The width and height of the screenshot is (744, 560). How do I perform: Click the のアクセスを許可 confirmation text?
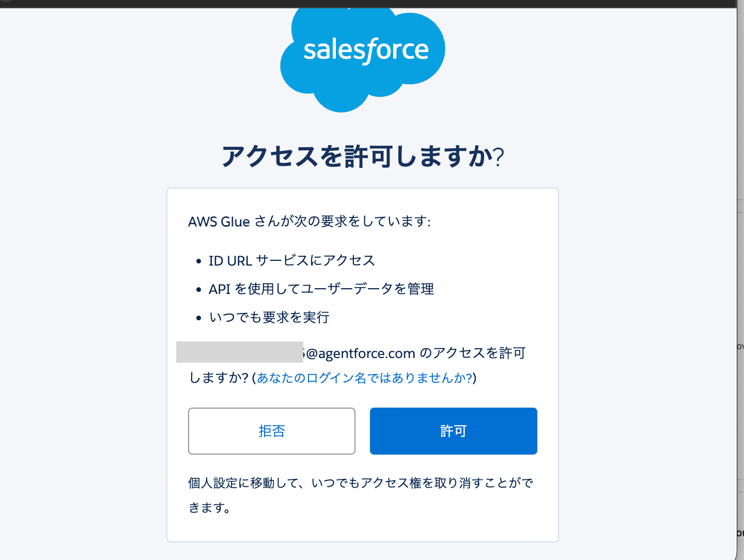[473, 353]
